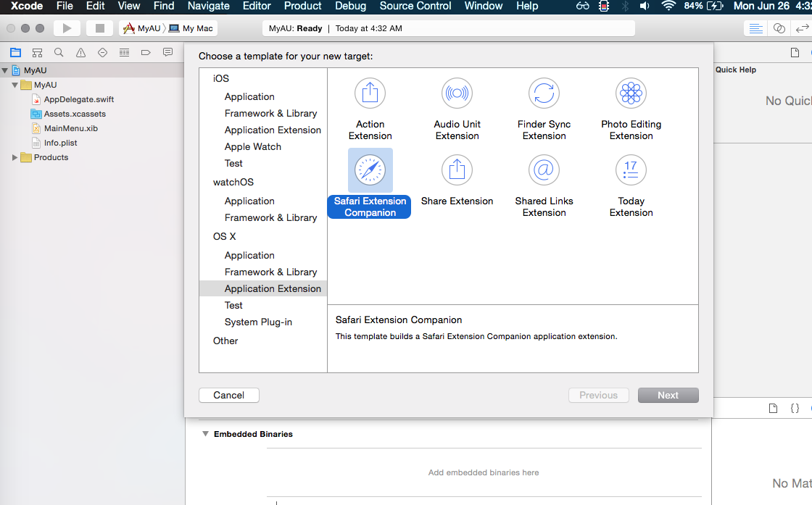Open the File menu
This screenshot has width=812, height=505.
pos(65,7)
